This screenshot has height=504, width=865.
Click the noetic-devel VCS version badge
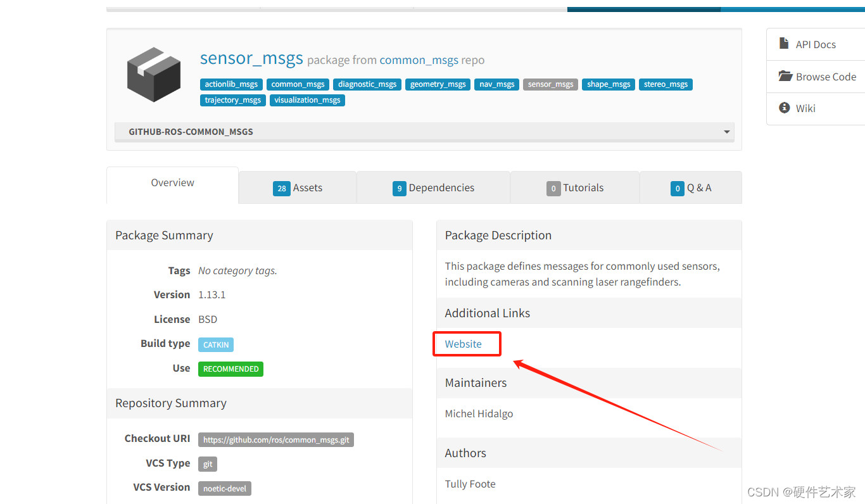(x=225, y=488)
